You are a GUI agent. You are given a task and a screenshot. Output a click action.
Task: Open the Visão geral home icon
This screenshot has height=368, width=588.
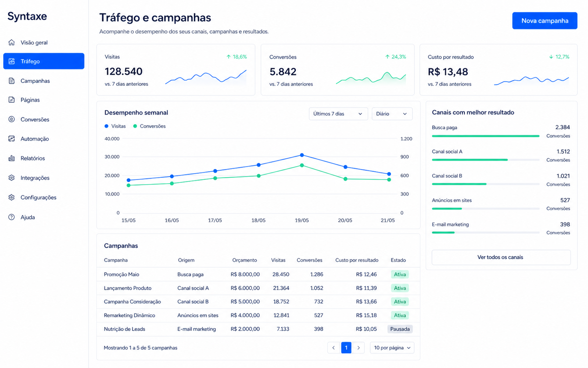tap(12, 42)
